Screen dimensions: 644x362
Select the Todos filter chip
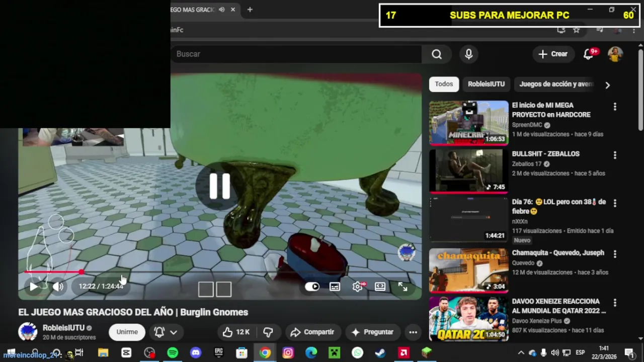pyautogui.click(x=444, y=84)
